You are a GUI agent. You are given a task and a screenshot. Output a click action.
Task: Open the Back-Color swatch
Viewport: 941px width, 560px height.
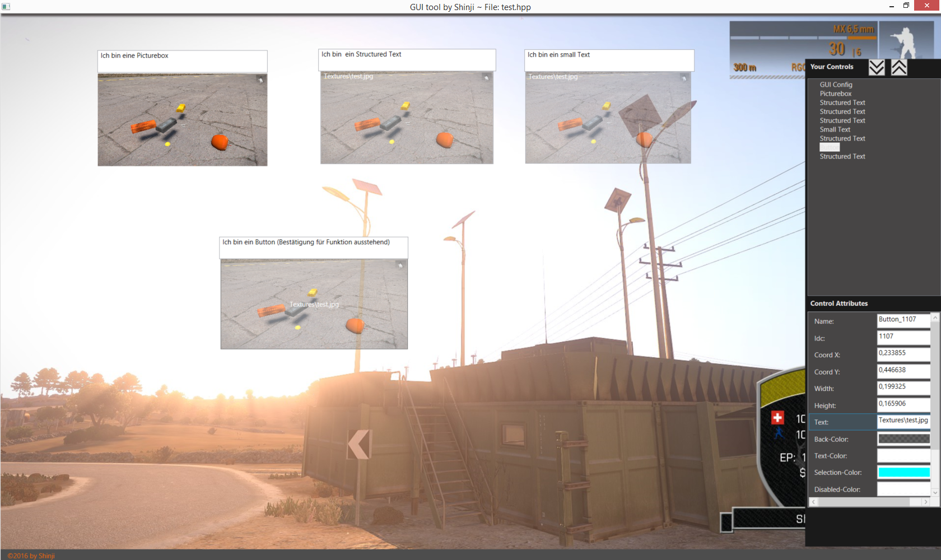[903, 438]
